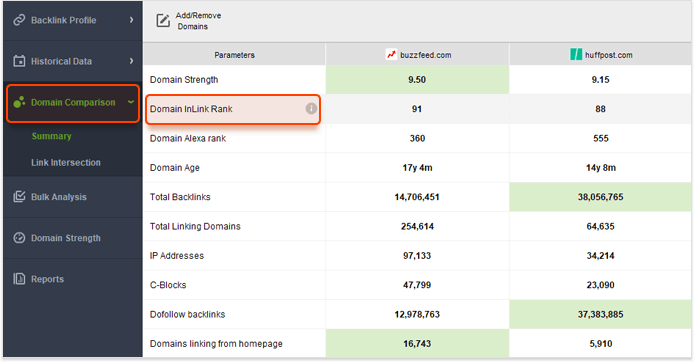Click the linking domains value 254,614
Screen dimensions: 694x362
pos(417,226)
